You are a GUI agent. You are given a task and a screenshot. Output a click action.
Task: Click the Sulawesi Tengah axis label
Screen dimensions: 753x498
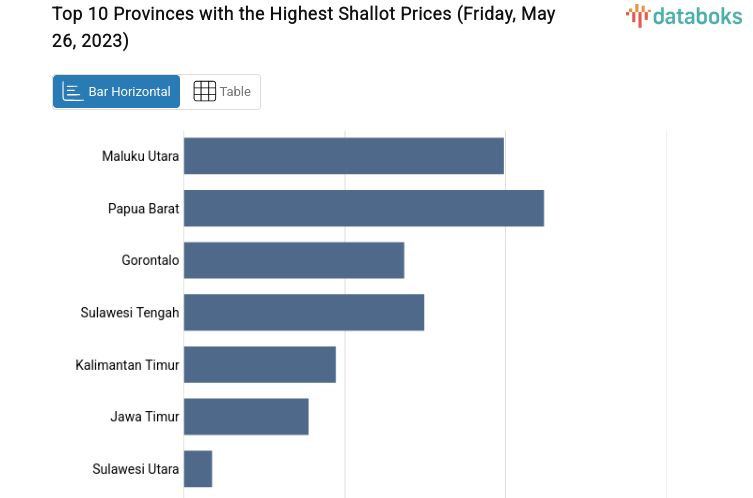[130, 312]
